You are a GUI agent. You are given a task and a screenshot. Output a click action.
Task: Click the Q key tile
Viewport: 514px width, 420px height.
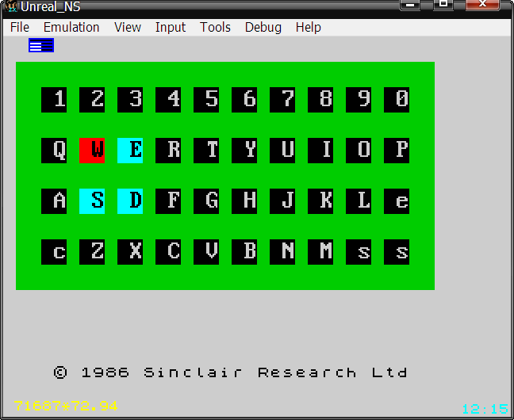click(x=54, y=151)
